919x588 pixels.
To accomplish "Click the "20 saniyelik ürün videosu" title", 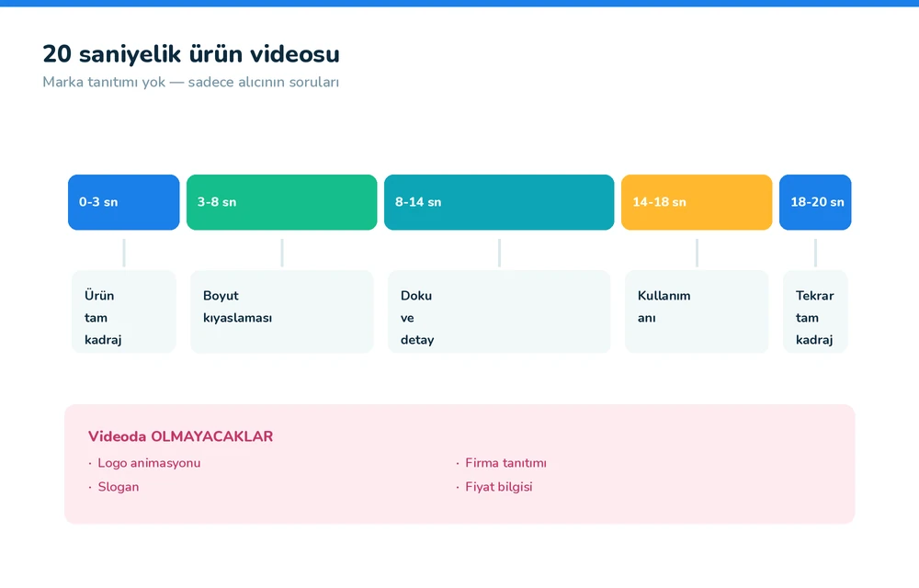I will (191, 54).
